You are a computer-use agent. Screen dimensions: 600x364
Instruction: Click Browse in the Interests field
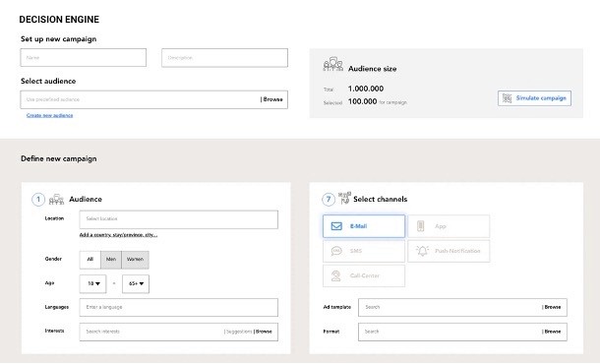click(264, 332)
